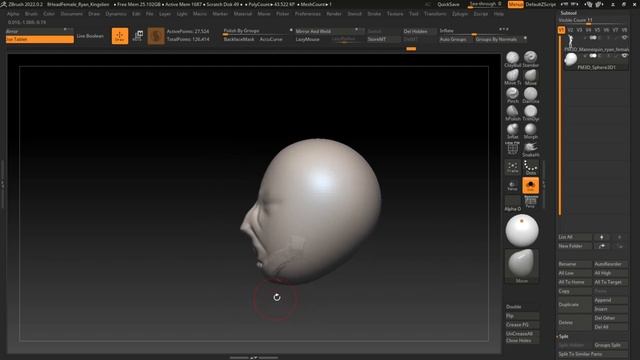Image resolution: width=640 pixels, height=360 pixels.
Task: Click the Append button
Action: 610,300
